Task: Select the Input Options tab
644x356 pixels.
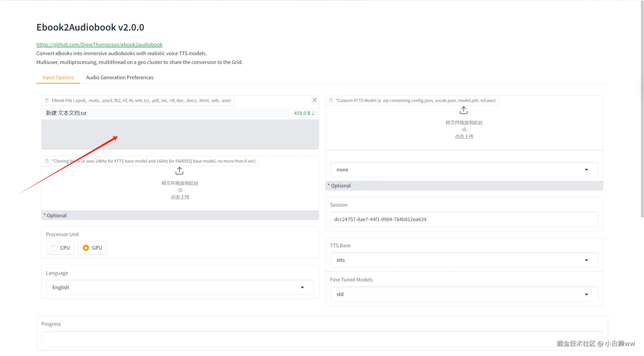Action: 58,77
